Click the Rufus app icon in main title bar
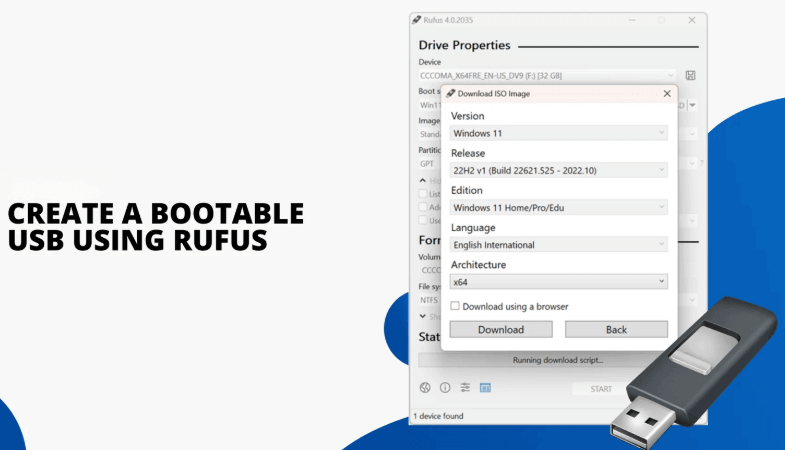Viewport: 785px width, 450px height. point(417,20)
